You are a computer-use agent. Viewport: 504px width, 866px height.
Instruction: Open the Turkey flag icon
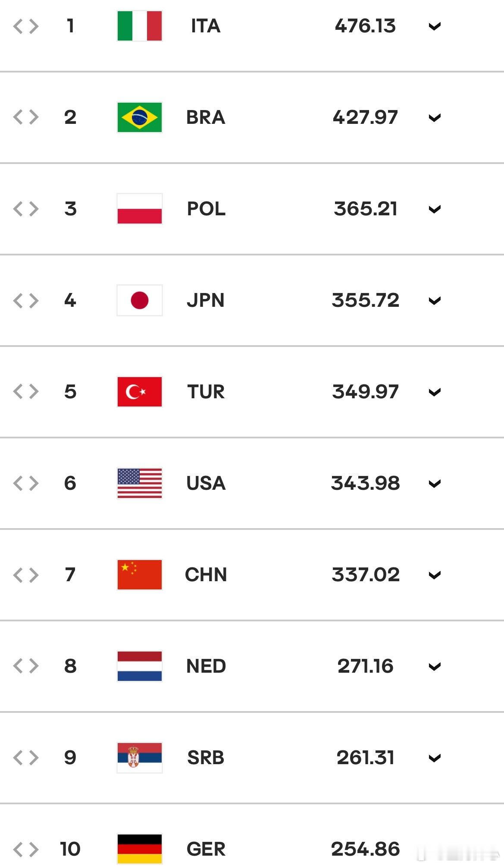click(140, 392)
